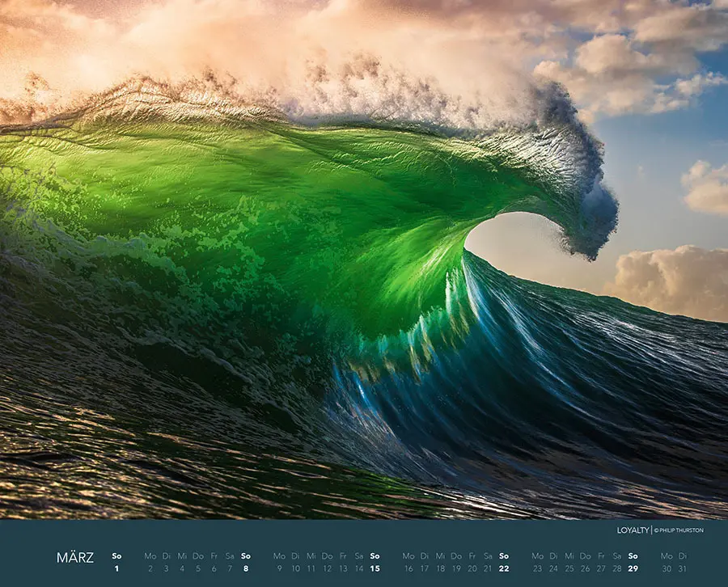
Task: Select date 11 in the calendar
Action: point(311,568)
